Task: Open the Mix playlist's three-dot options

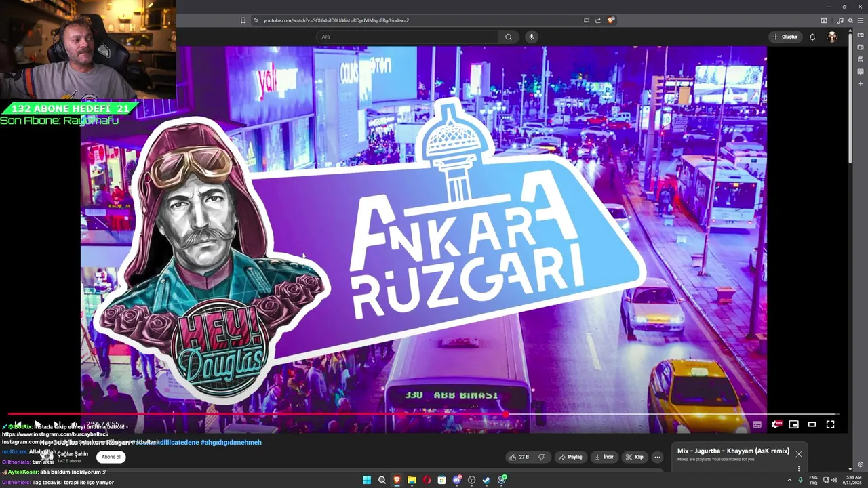Action: coord(799,468)
